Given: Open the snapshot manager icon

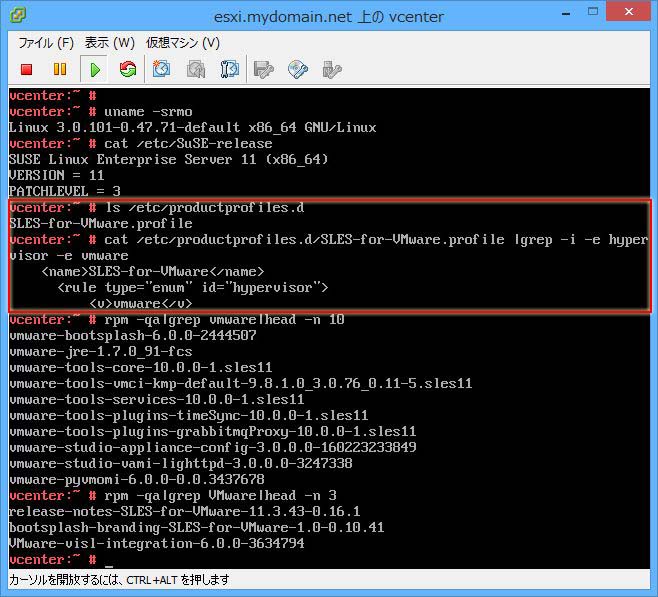Looking at the screenshot, I should pos(230,69).
